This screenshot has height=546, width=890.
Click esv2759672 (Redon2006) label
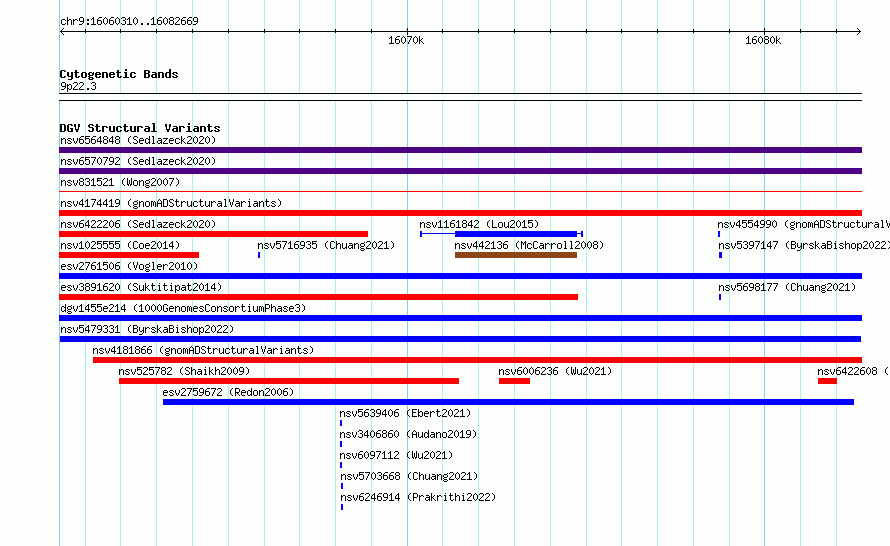[x=228, y=392]
